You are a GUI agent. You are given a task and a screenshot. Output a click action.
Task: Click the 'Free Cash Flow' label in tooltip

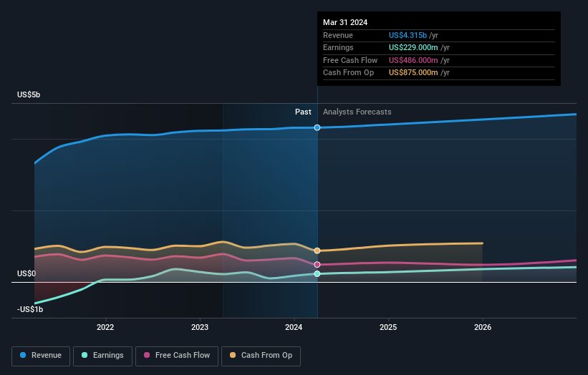350,60
